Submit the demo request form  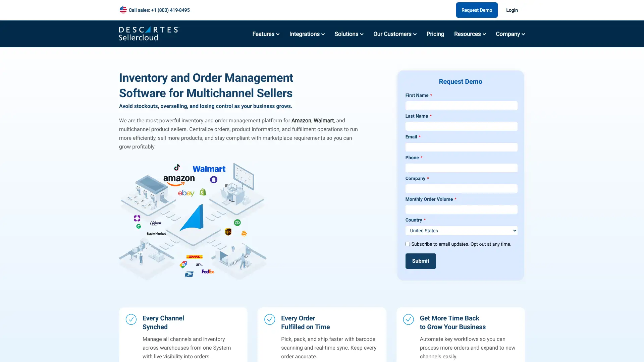click(421, 261)
